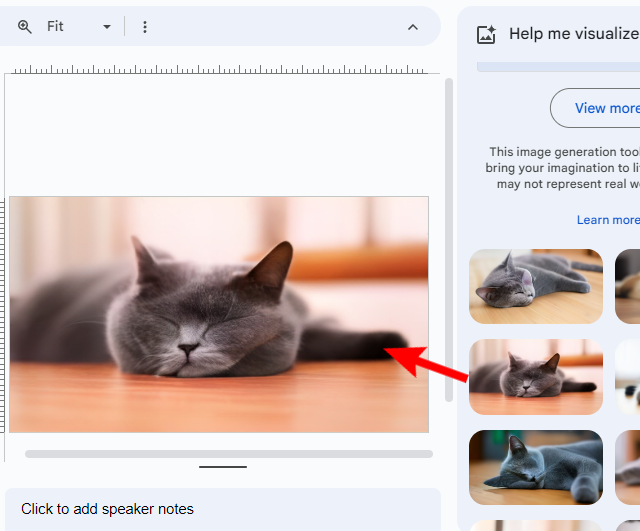Click the horizontal scrollbar below the slide
The image size is (640, 531).
pos(229,454)
